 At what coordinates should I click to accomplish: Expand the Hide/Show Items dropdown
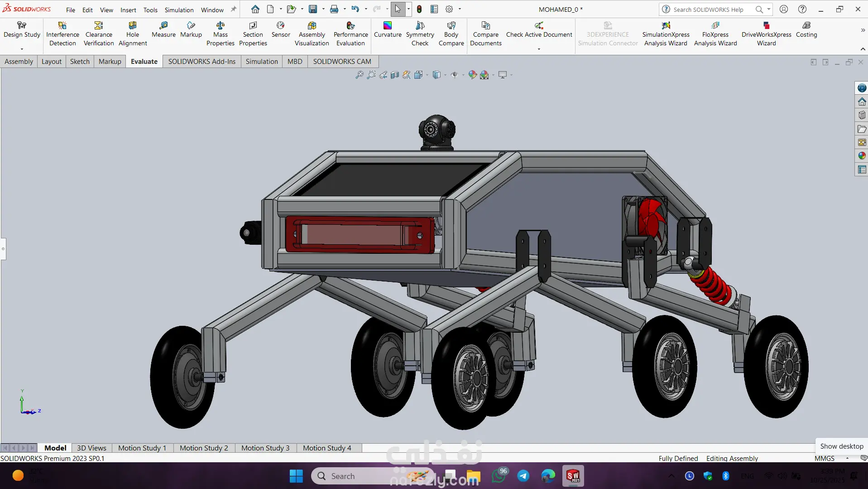(x=463, y=75)
